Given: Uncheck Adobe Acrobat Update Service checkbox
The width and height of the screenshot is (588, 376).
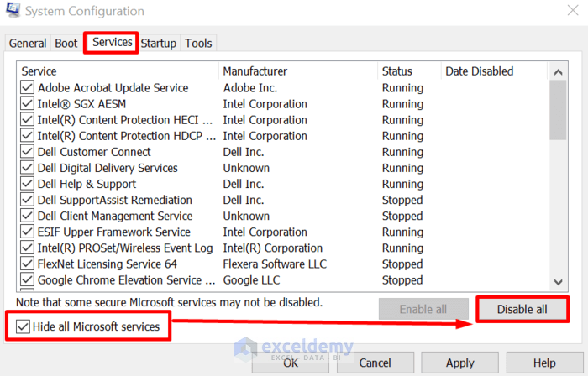Looking at the screenshot, I should (27, 88).
